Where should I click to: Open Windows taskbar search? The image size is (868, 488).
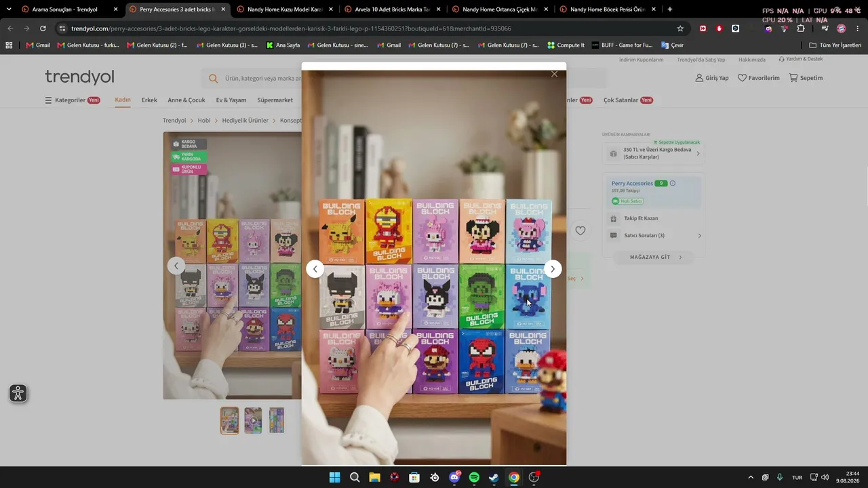(355, 477)
